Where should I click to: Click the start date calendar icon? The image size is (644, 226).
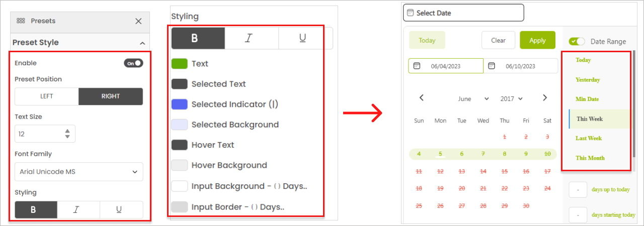[417, 66]
